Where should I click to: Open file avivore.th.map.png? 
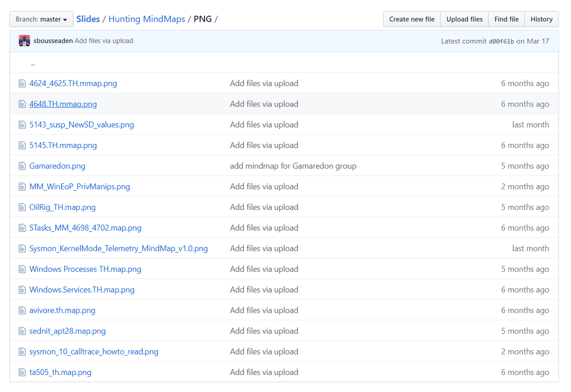point(62,310)
